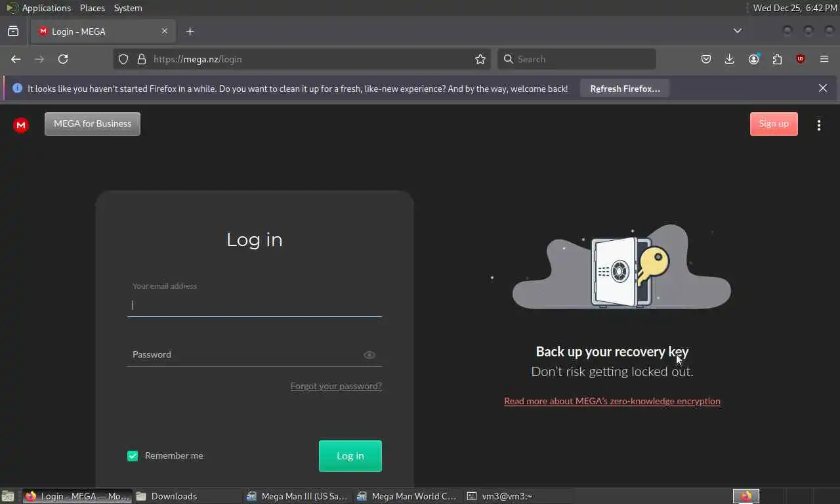This screenshot has height=504, width=840.
Task: Go back with the browser back arrow
Action: 16,59
